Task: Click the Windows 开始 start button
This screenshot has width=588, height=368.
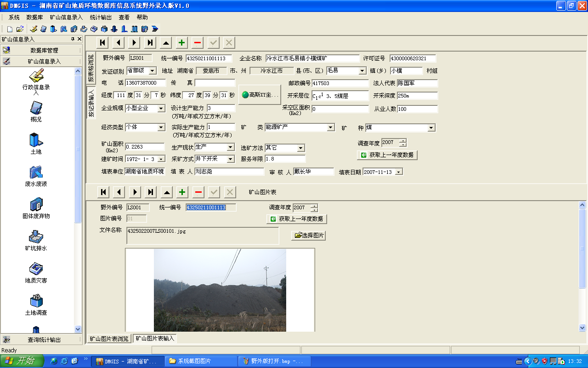Action: click(22, 361)
